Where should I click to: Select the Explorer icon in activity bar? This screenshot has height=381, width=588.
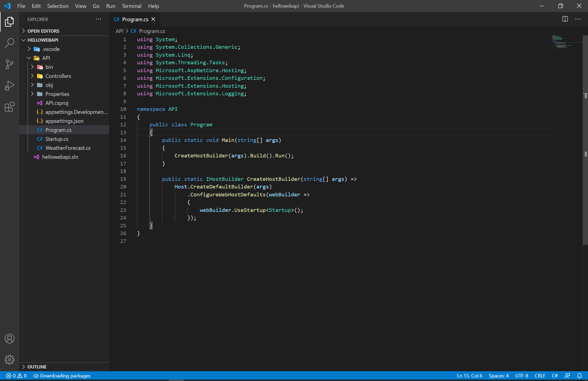pos(10,22)
